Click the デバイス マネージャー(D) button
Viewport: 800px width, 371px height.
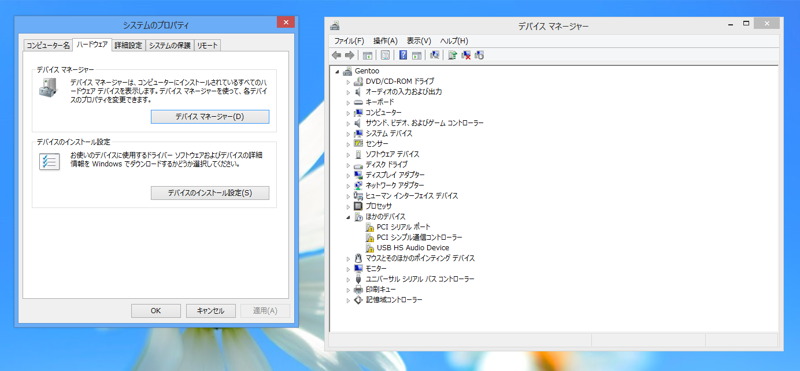pos(210,116)
